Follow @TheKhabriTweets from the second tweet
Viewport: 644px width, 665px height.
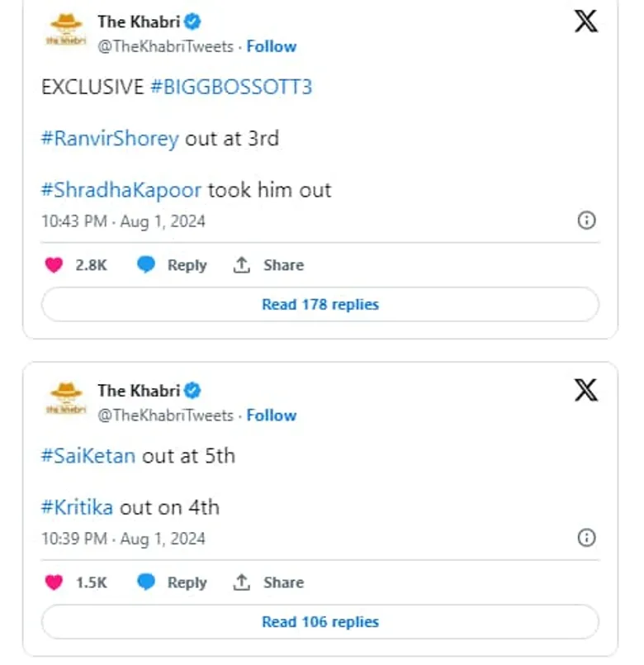[x=272, y=415]
